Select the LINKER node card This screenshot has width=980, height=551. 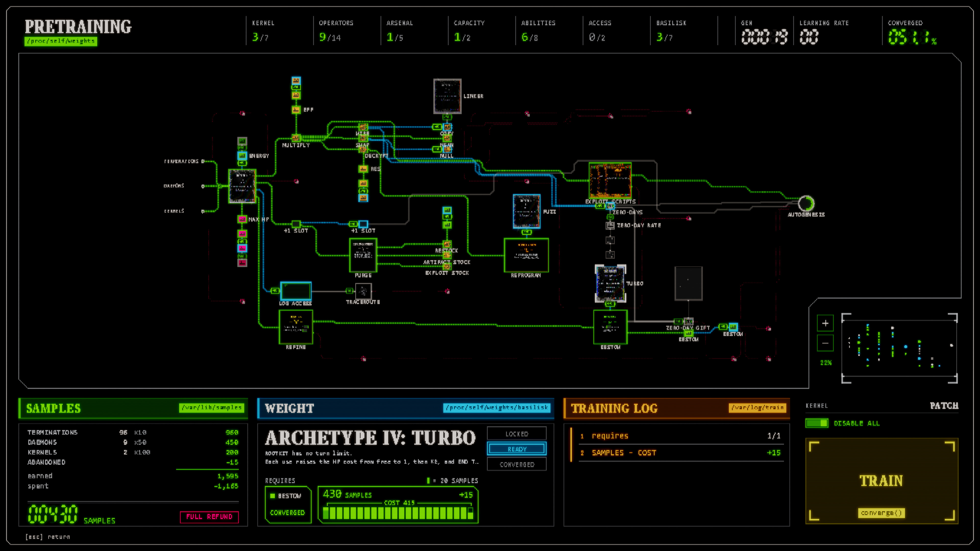tap(447, 96)
